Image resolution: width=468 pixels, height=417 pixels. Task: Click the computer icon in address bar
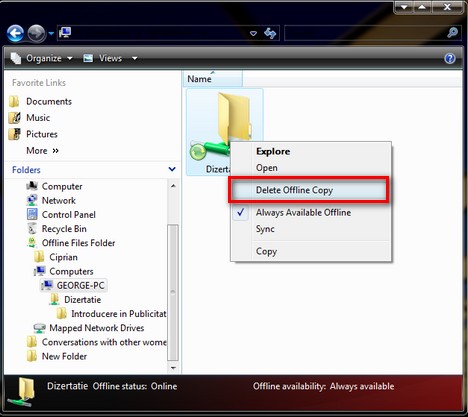coord(65,33)
